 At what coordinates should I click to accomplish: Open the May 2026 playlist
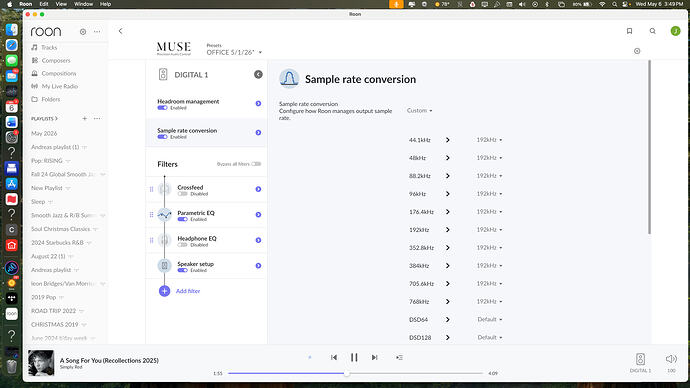point(44,133)
